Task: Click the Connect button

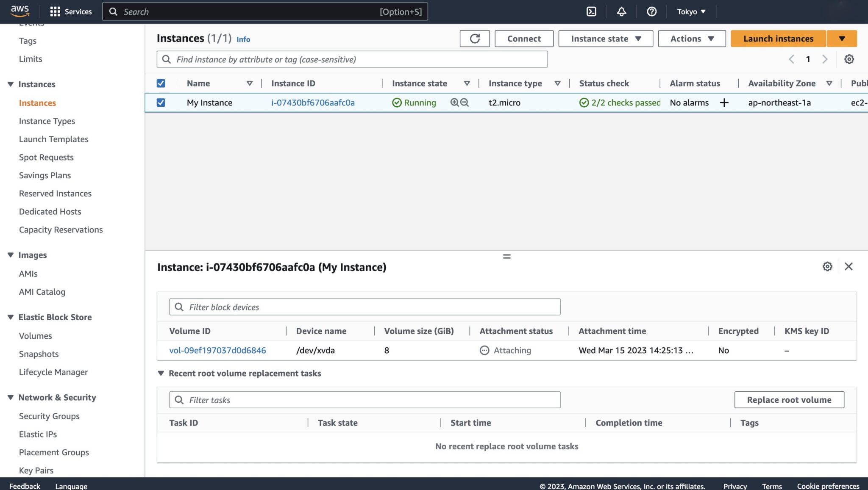Action: pos(524,38)
